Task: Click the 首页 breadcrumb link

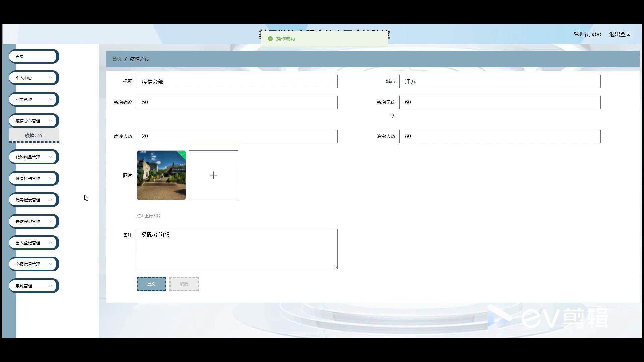Action: coord(117,59)
